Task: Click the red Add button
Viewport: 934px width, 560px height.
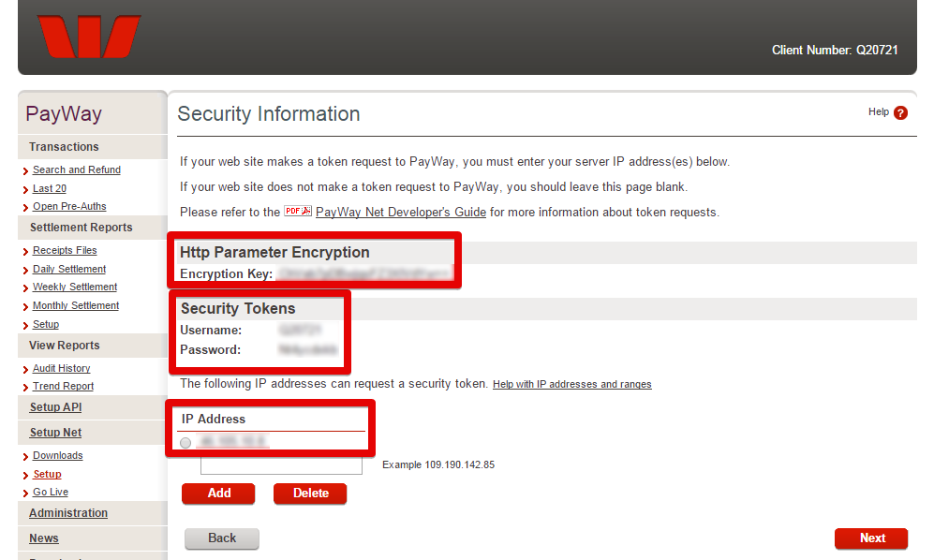Action: coord(218,494)
